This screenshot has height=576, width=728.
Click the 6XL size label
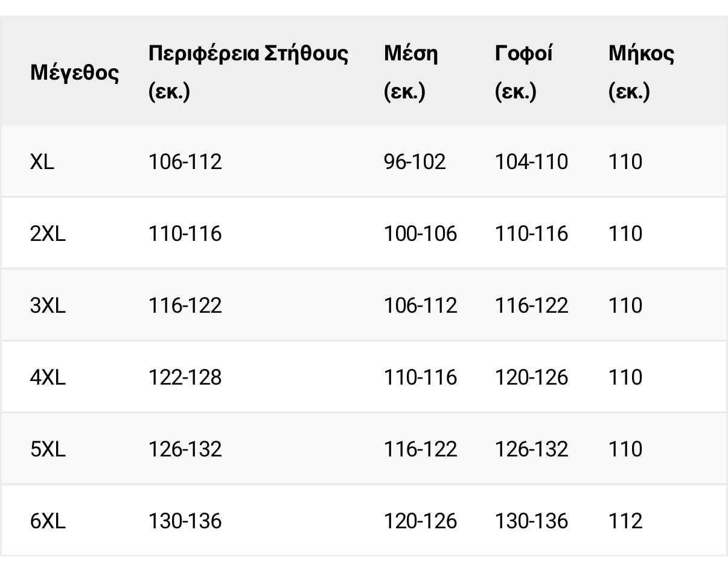point(48,521)
